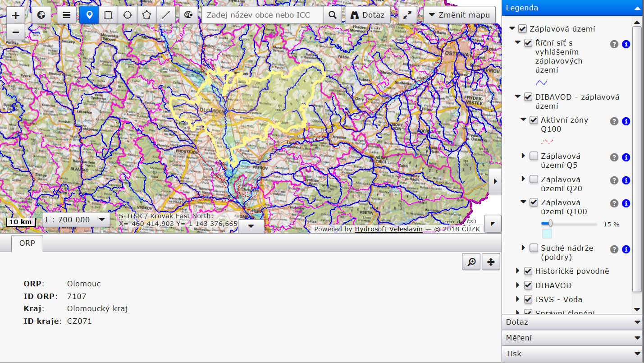Viewport: 644px width, 363px height.
Task: Click the Q100 light blue legend swatch
Action: click(x=547, y=234)
